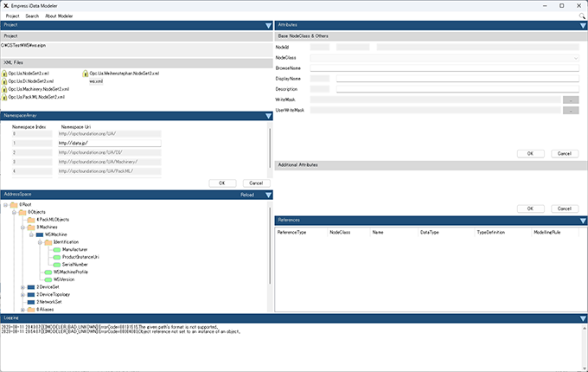This screenshot has height=372, width=588.
Task: Collapse the WSMachine tree node
Action: pyautogui.click(x=31, y=235)
